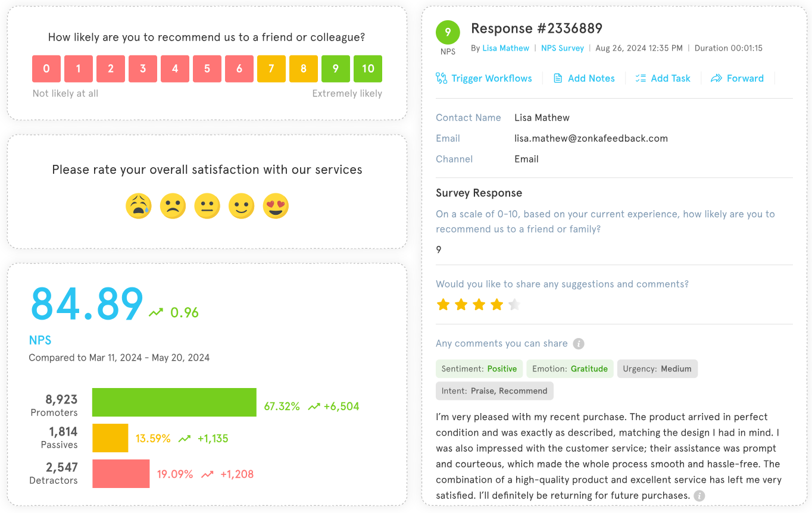Select score 9 on the recommendation scale
The width and height of the screenshot is (812, 513).
click(x=336, y=68)
